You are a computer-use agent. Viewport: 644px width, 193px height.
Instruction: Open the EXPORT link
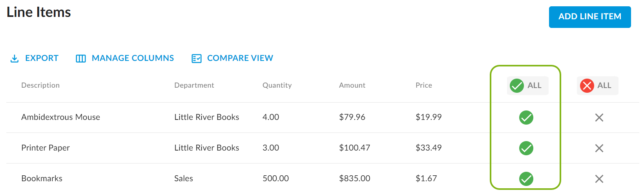click(x=42, y=58)
